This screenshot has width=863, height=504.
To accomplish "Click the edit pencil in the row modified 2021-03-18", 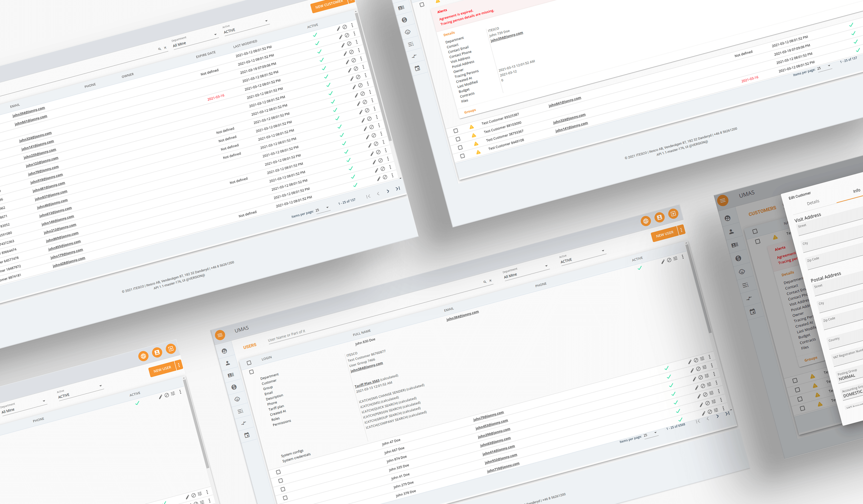I will [x=343, y=45].
